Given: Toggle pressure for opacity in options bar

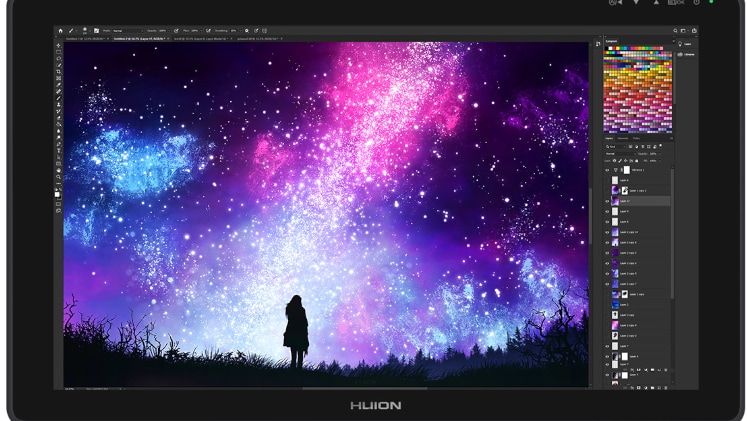Looking at the screenshot, I should pos(176,31).
